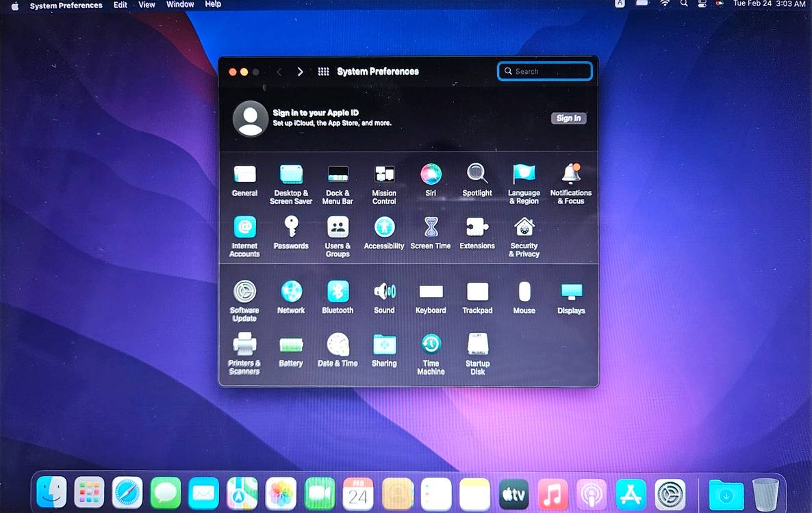Open Security & Privacy settings
812x513 pixels.
click(x=524, y=228)
